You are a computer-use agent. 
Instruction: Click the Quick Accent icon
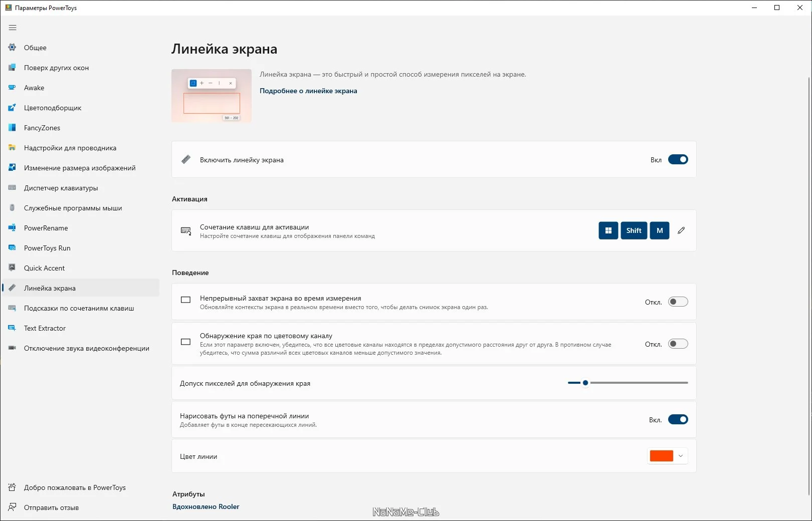pyautogui.click(x=12, y=268)
